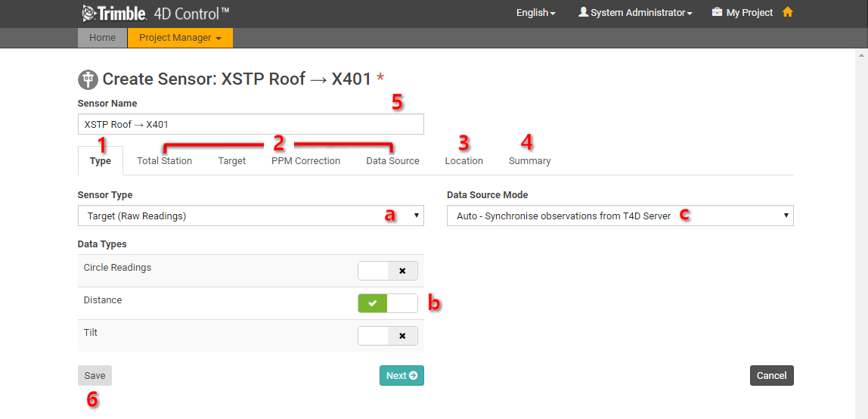Image resolution: width=868 pixels, height=419 pixels.
Task: Turn off the Distance data type switch
Action: point(387,303)
